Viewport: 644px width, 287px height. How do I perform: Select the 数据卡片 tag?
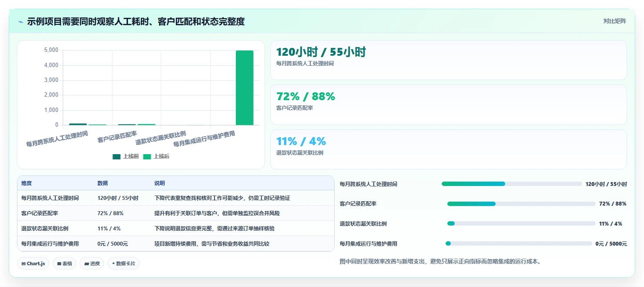point(124,263)
